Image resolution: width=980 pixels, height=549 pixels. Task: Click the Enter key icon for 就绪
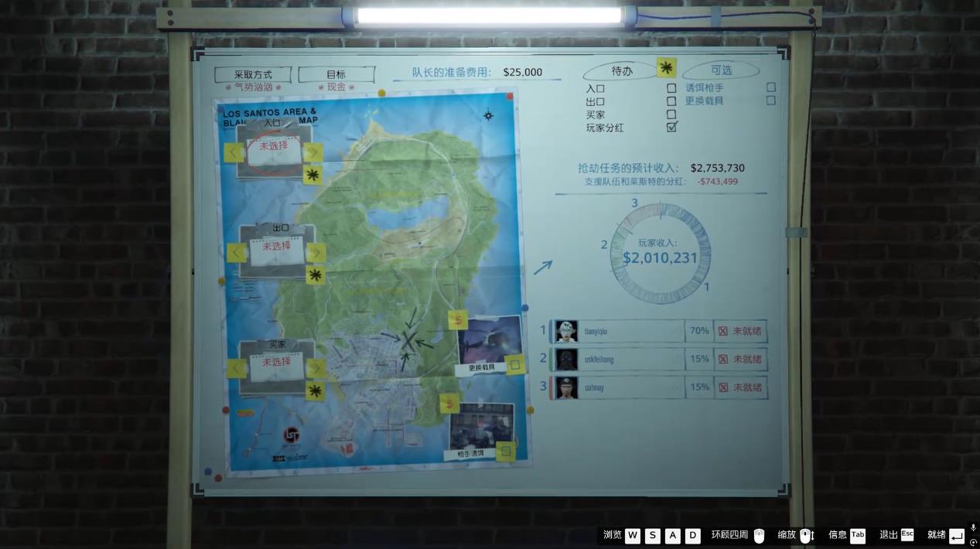coord(957,535)
